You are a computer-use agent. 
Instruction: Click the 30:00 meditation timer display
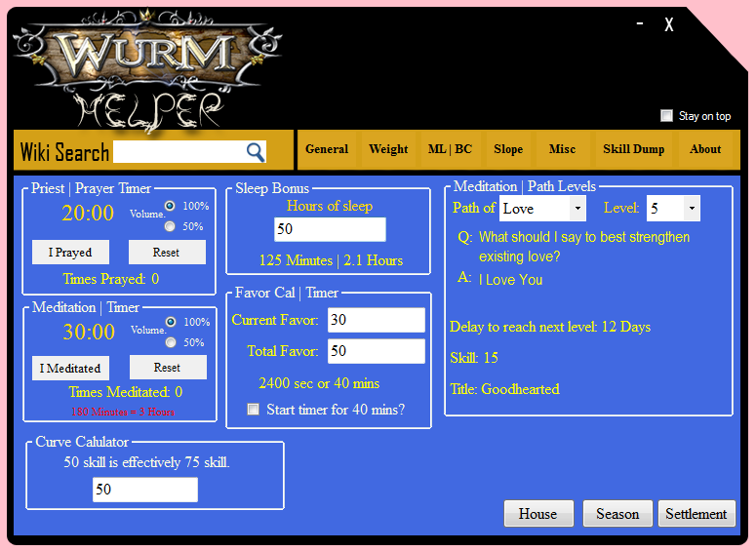pyautogui.click(x=89, y=332)
